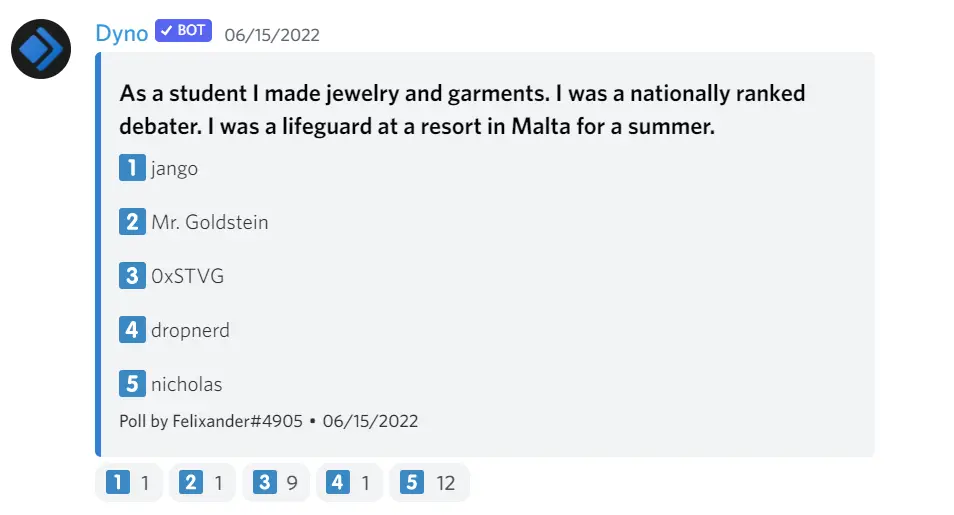Toggle reaction 4 with 1 vote
This screenshot has height=515, width=954.
click(x=349, y=484)
